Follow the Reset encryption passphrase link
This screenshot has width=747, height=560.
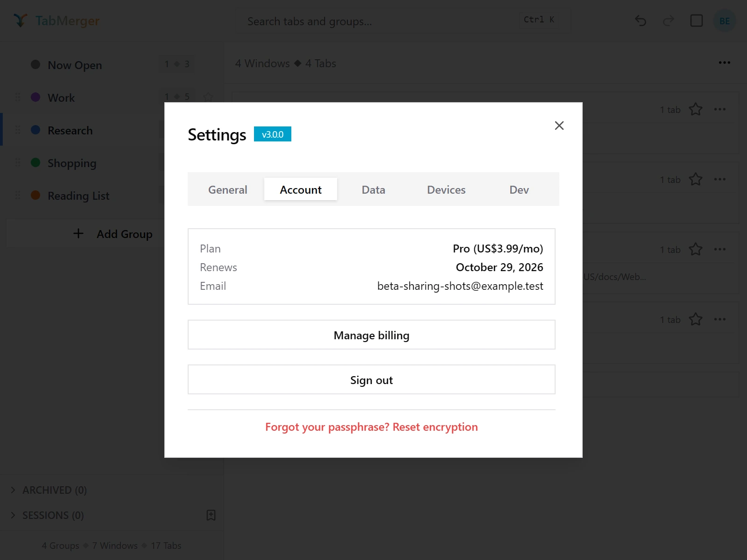tap(372, 427)
